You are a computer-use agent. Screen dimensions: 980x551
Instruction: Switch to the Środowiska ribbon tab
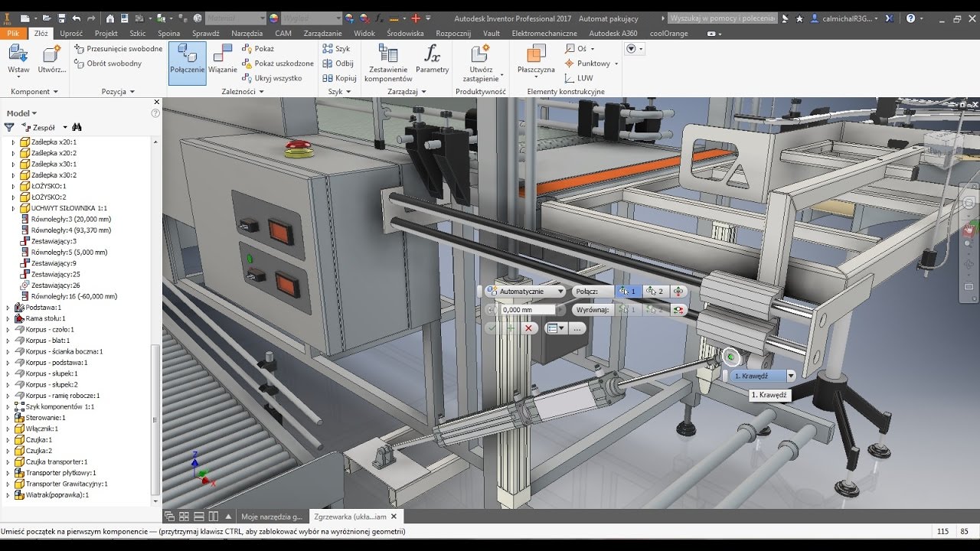point(405,33)
